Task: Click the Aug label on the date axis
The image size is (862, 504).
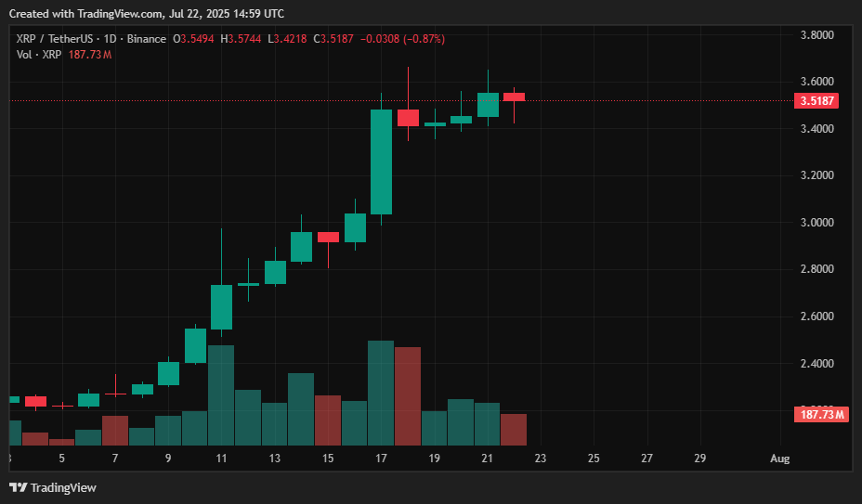Action: (x=780, y=459)
